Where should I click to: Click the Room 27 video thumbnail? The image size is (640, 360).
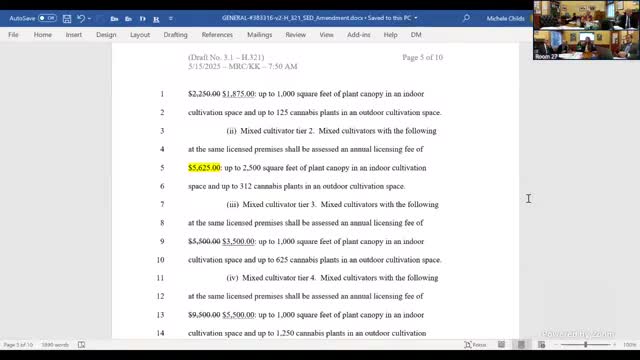(587, 30)
